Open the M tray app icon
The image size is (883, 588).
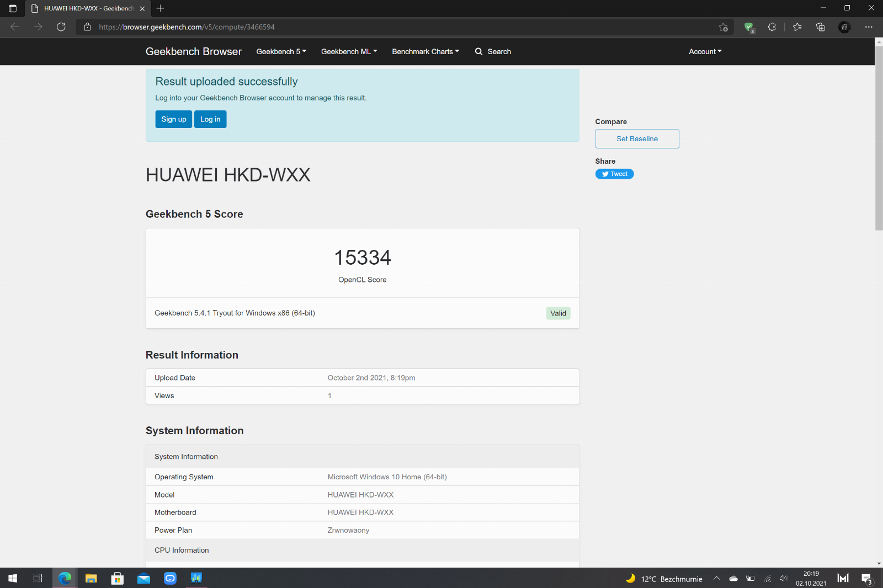(x=843, y=578)
